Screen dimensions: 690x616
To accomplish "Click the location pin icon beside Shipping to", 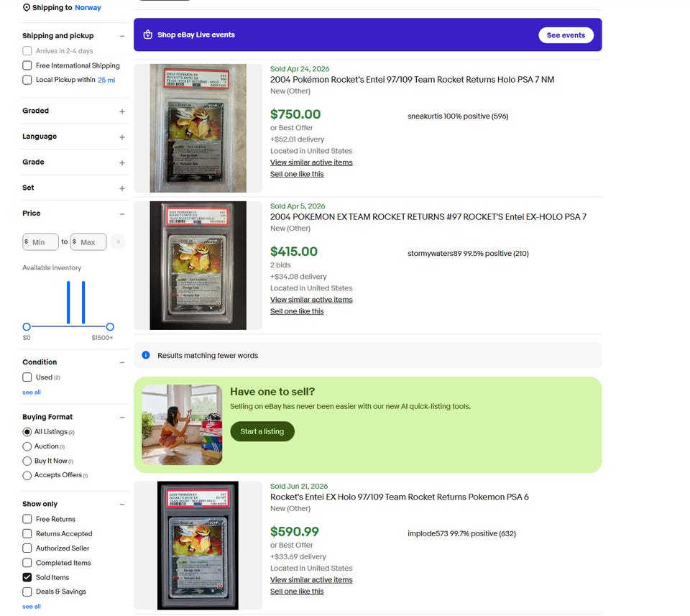I will coord(27,7).
